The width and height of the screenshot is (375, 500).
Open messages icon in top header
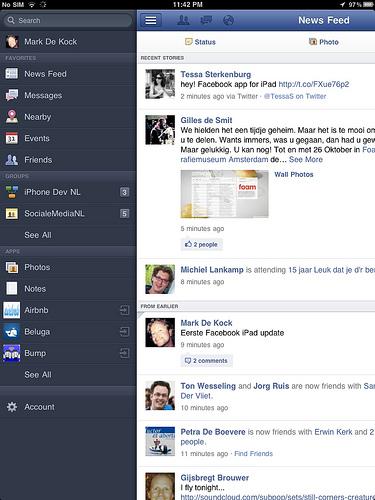point(206,20)
